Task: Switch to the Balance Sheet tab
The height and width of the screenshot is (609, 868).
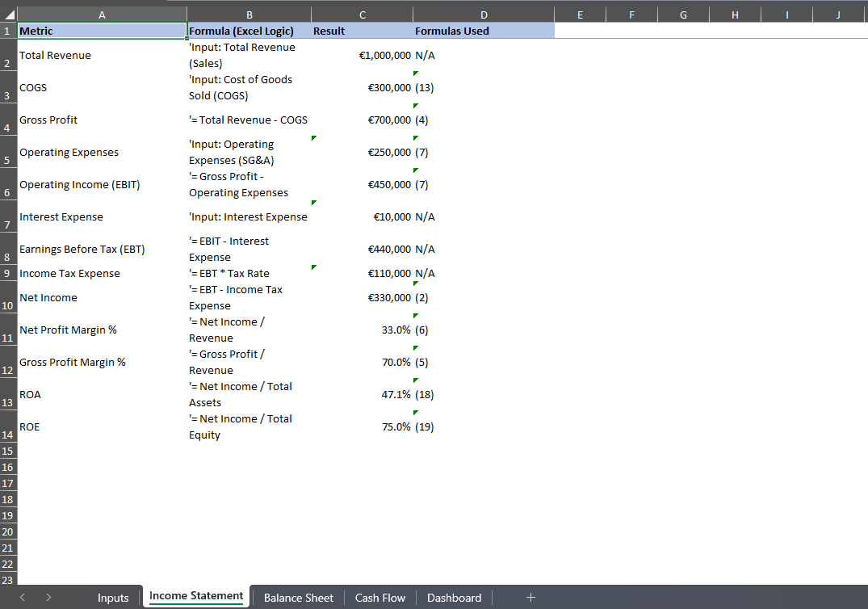Action: [x=298, y=598]
